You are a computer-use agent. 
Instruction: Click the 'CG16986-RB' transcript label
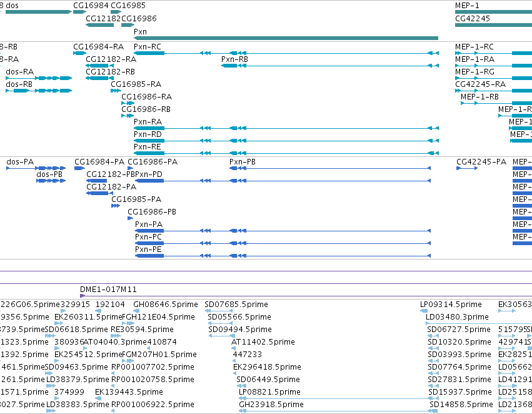146,109
